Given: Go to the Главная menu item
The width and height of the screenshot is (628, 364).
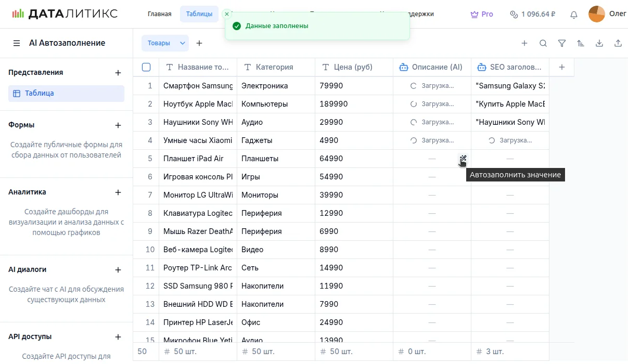Looking at the screenshot, I should 159,14.
